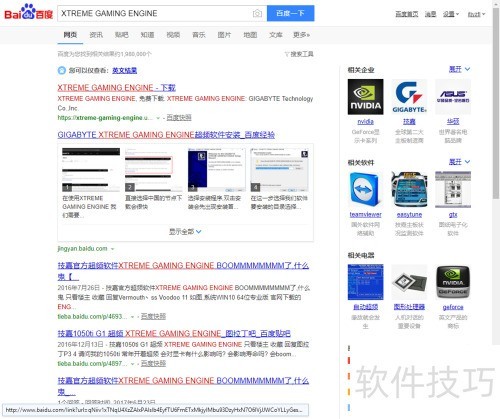Click the 自动超频 BIOS thumbnail
The height and width of the screenshot is (419, 500).
pos(365,282)
